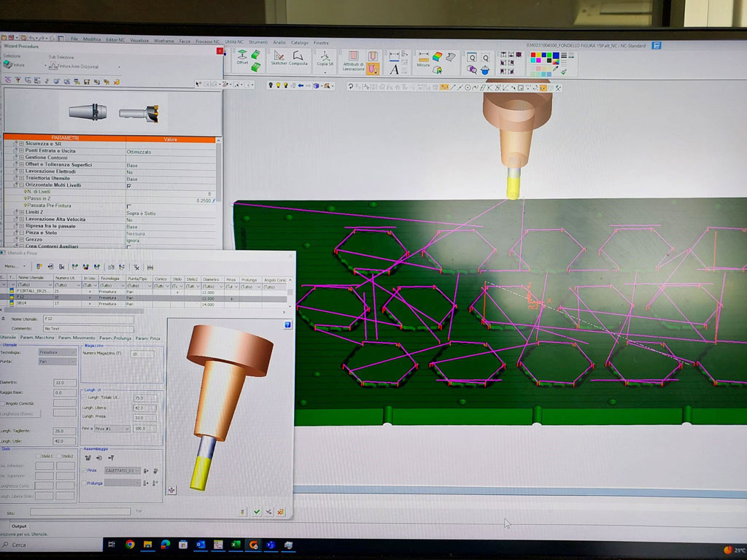
Task: Toggle the Lungh. Totale Ut. checkbox
Action: [84, 397]
